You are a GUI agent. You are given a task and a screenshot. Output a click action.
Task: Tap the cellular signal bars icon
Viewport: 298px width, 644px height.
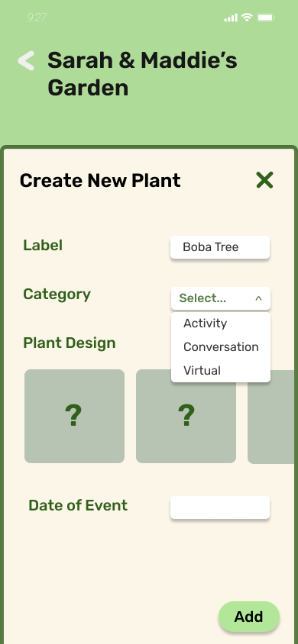pyautogui.click(x=231, y=18)
